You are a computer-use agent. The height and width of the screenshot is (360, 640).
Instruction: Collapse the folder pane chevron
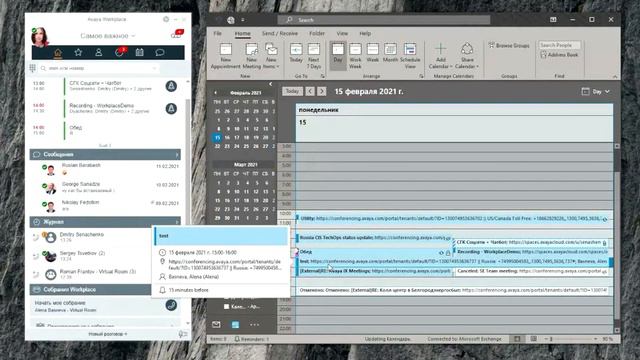[270, 84]
